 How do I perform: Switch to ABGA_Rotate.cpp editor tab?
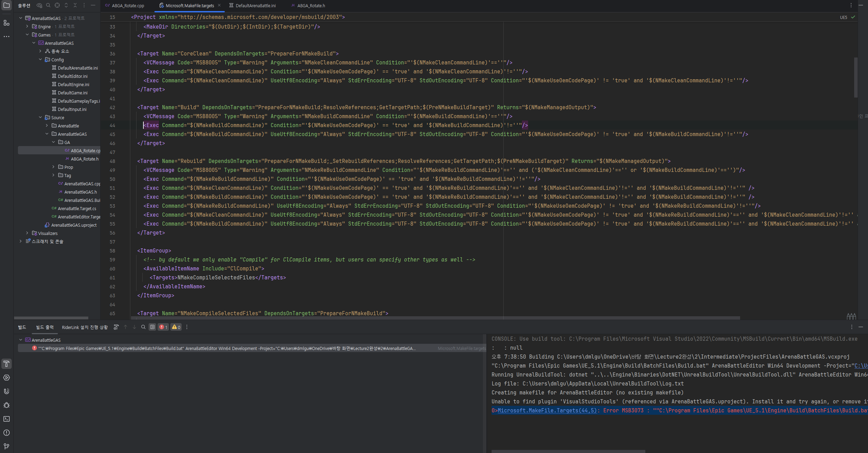125,6
